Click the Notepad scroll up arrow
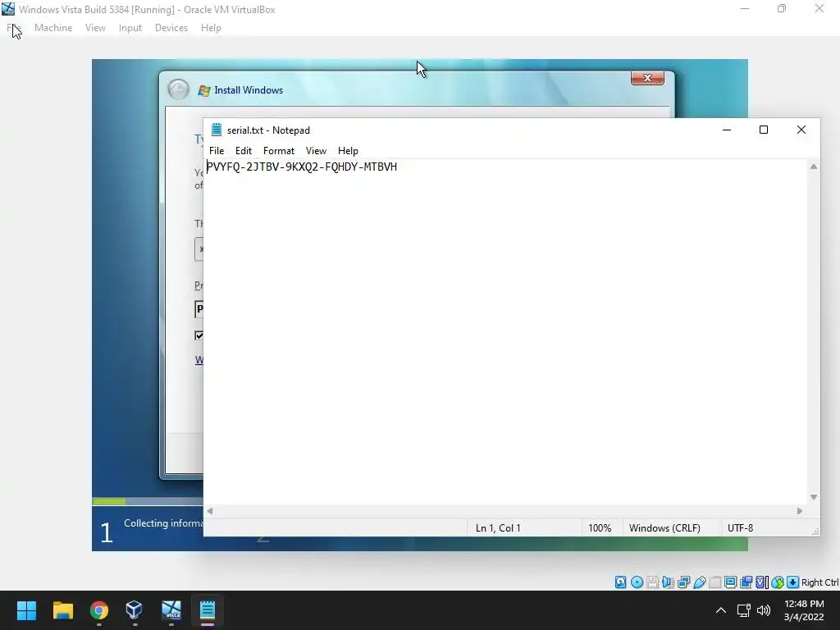This screenshot has width=840, height=630. pos(813,167)
